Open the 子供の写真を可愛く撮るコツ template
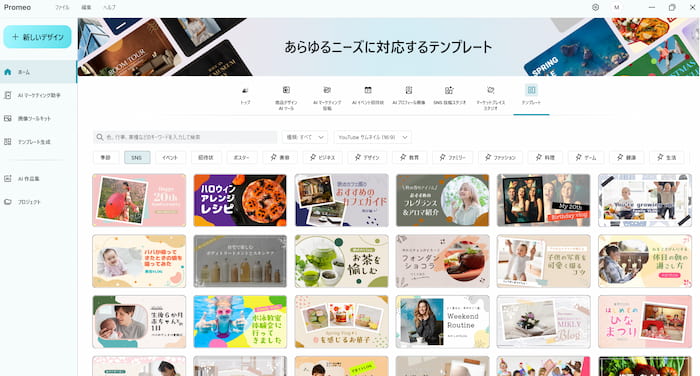 tap(544, 261)
